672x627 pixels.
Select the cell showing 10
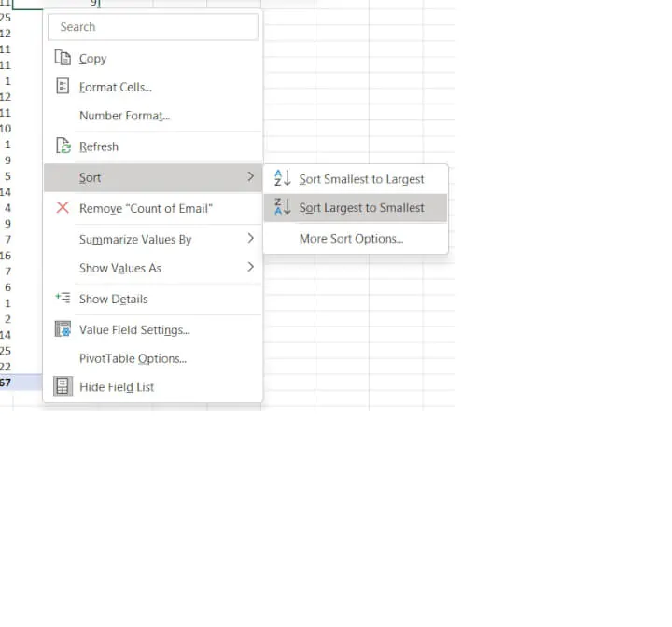[6, 129]
